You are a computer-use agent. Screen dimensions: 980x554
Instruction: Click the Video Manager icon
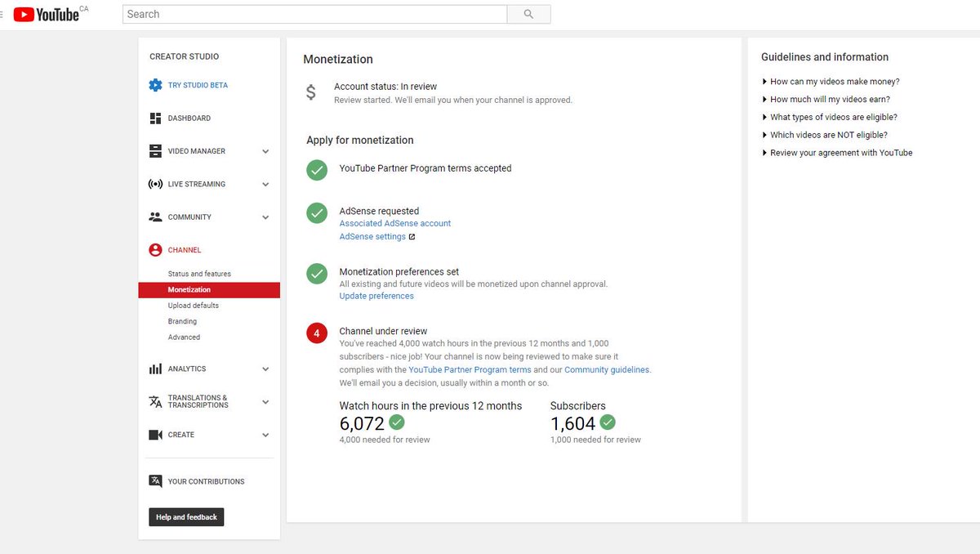click(x=155, y=151)
